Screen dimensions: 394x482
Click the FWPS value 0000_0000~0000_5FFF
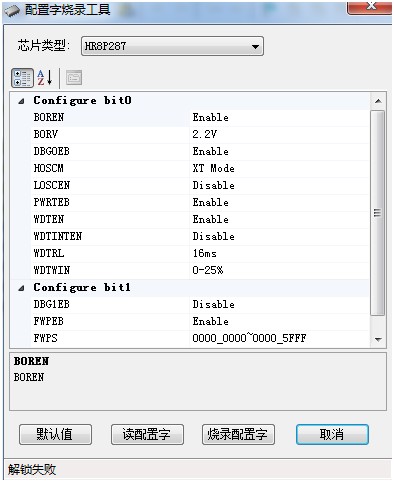click(x=249, y=339)
